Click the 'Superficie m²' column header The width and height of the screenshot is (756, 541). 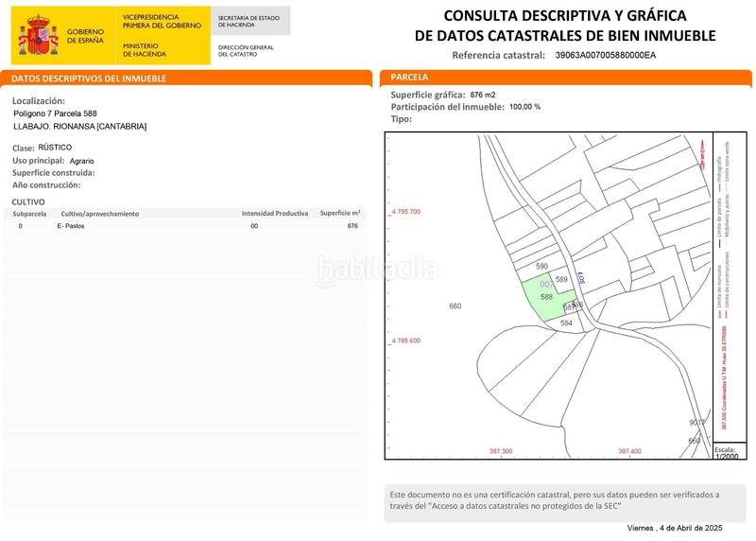pos(340,213)
